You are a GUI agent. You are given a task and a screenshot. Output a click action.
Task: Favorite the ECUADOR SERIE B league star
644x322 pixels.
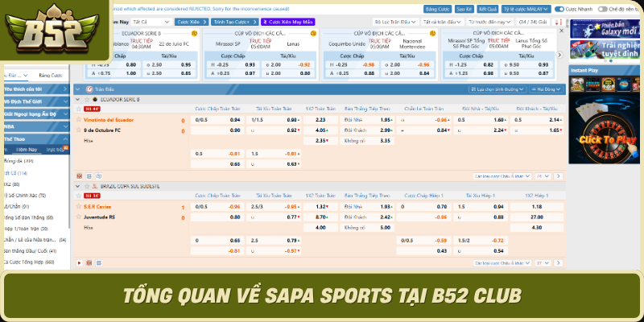click(87, 99)
